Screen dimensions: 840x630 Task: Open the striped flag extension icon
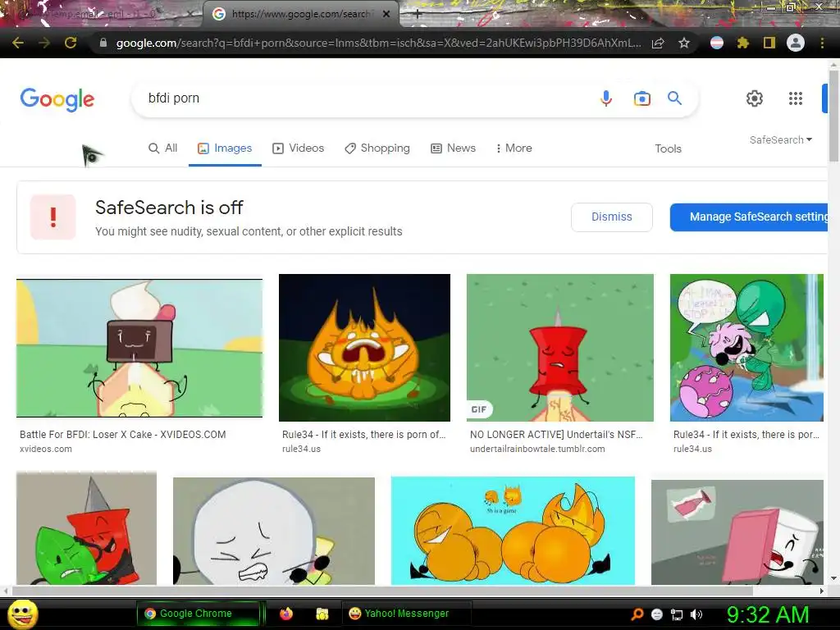(x=717, y=43)
